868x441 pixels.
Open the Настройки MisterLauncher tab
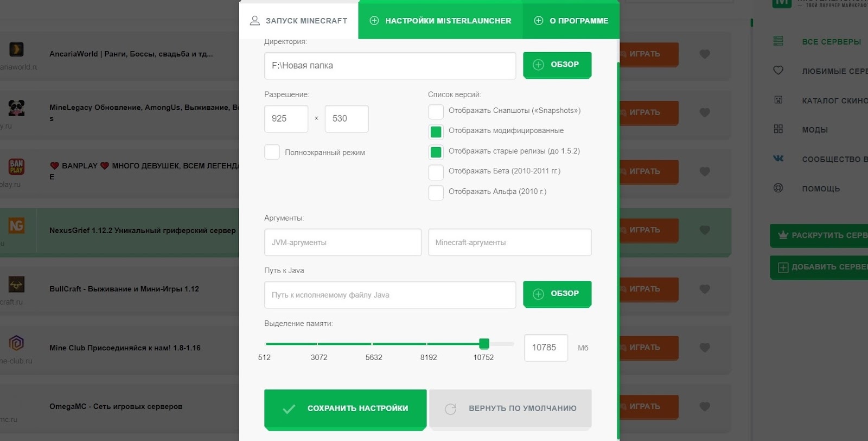tap(440, 21)
